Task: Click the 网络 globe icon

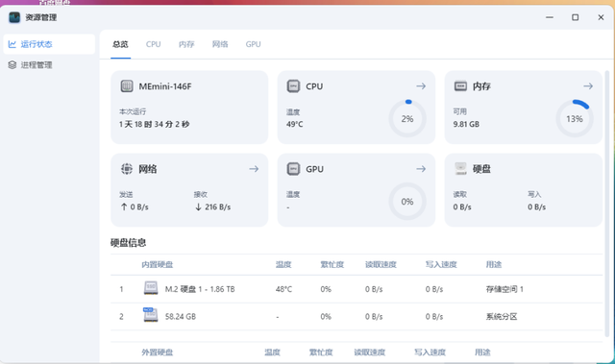Action: coord(127,169)
